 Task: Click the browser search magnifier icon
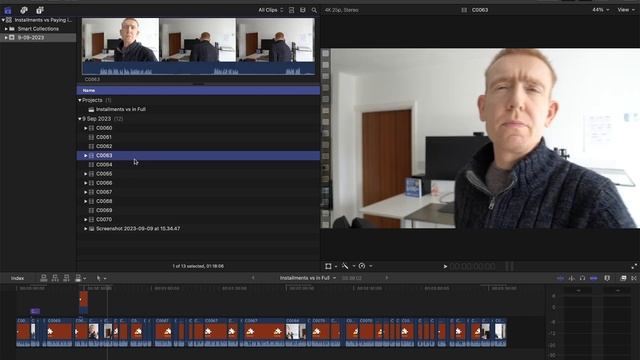click(x=314, y=10)
